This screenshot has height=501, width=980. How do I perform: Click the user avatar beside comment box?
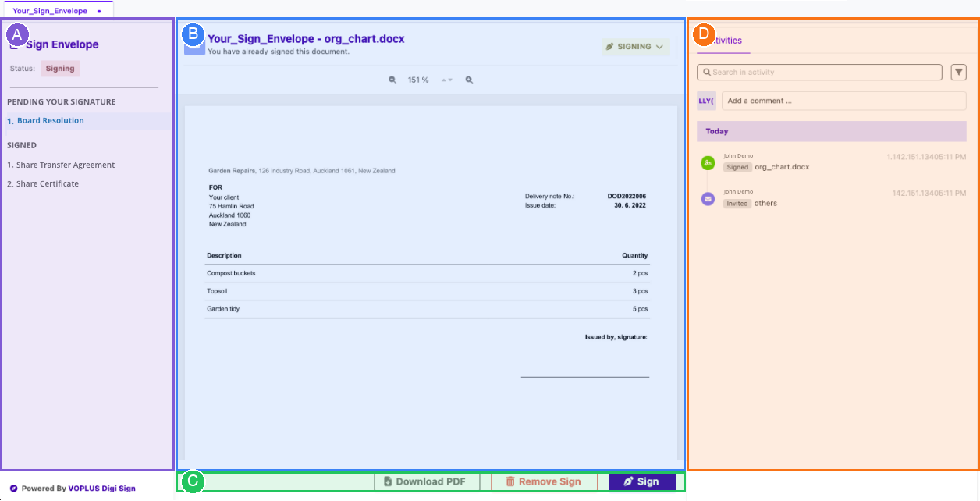pyautogui.click(x=706, y=101)
